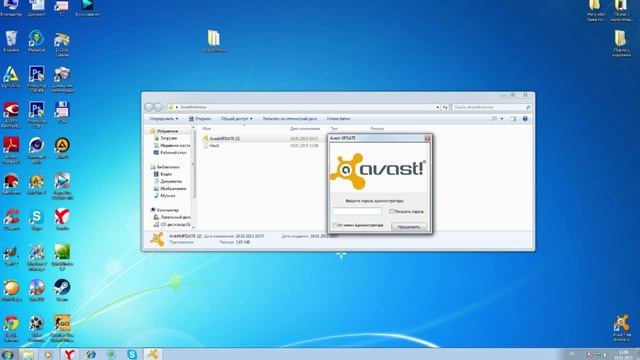This screenshot has width=640, height=360.
Task: Sort by the Тип column header
Action: click(x=334, y=129)
